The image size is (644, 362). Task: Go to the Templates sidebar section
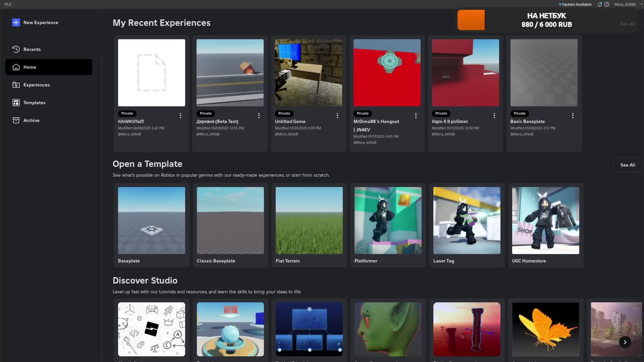click(x=49, y=103)
